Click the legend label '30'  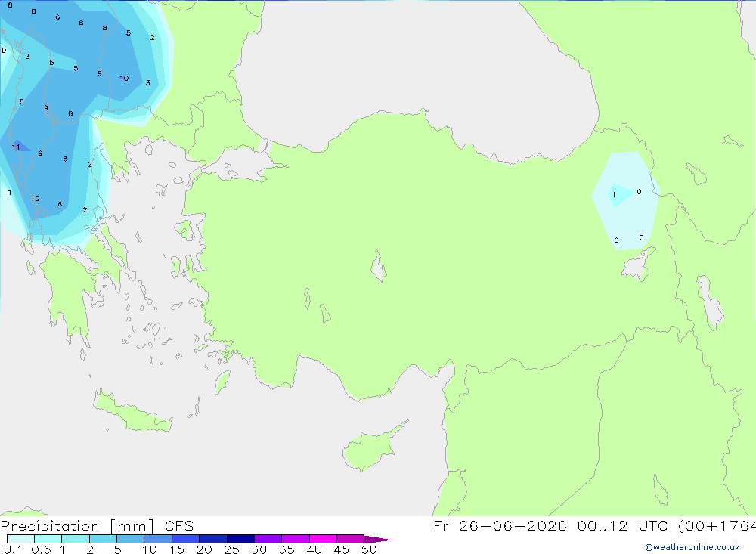[x=259, y=549]
